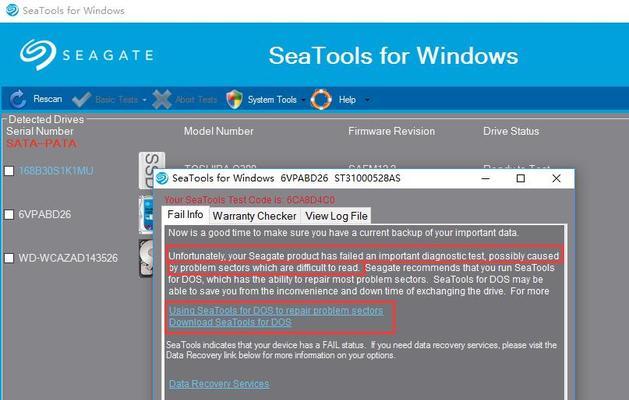Click the SeaTools Test Code text

click(x=250, y=199)
